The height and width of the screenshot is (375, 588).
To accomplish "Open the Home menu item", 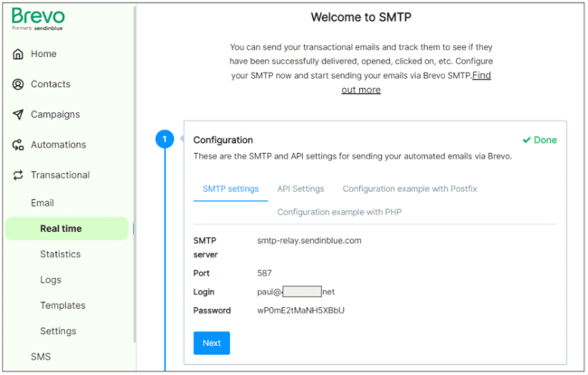I will click(43, 54).
